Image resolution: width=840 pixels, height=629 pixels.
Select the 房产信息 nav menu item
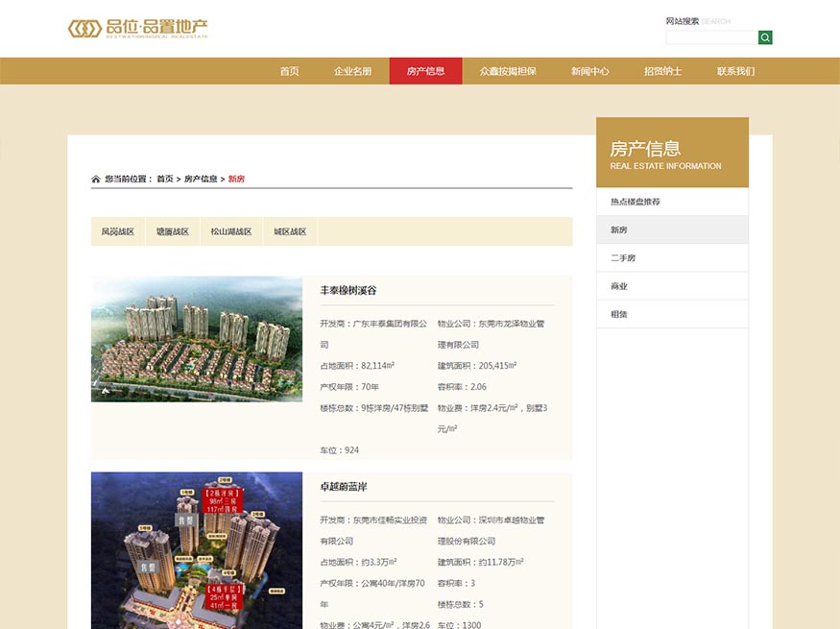tap(425, 71)
